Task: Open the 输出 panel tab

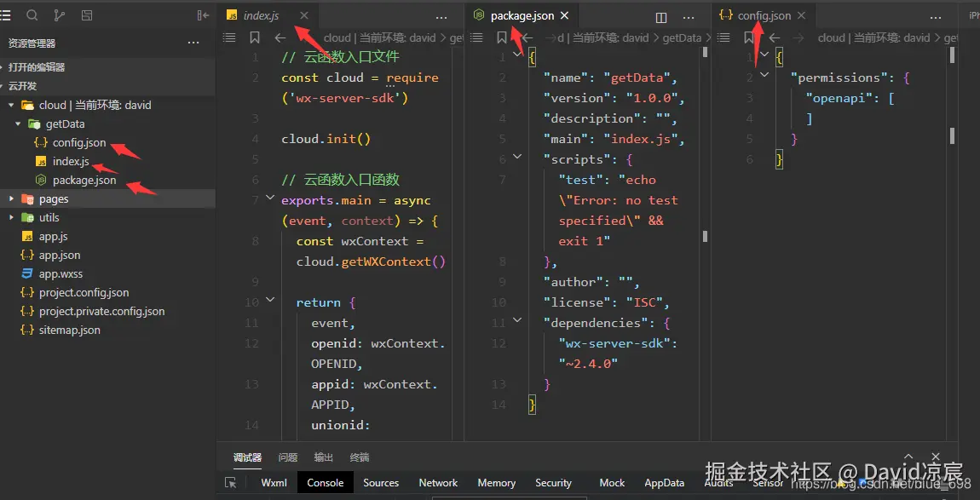Action: 324,457
